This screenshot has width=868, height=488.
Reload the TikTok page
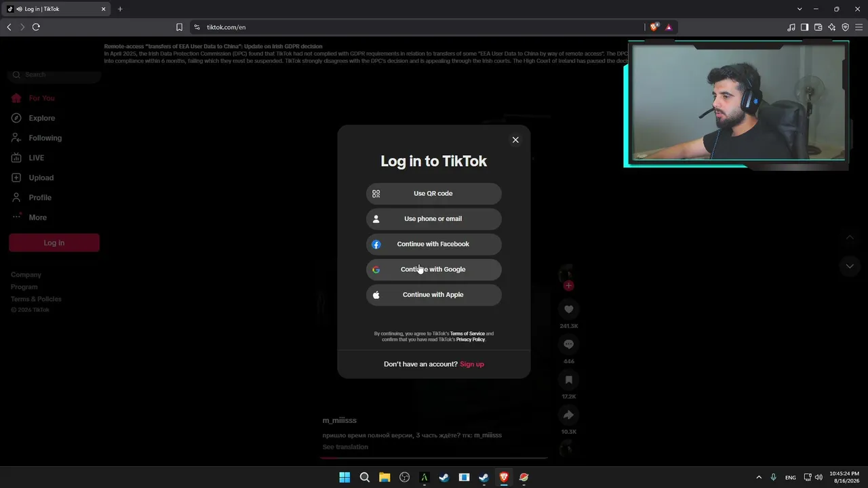pos(36,27)
